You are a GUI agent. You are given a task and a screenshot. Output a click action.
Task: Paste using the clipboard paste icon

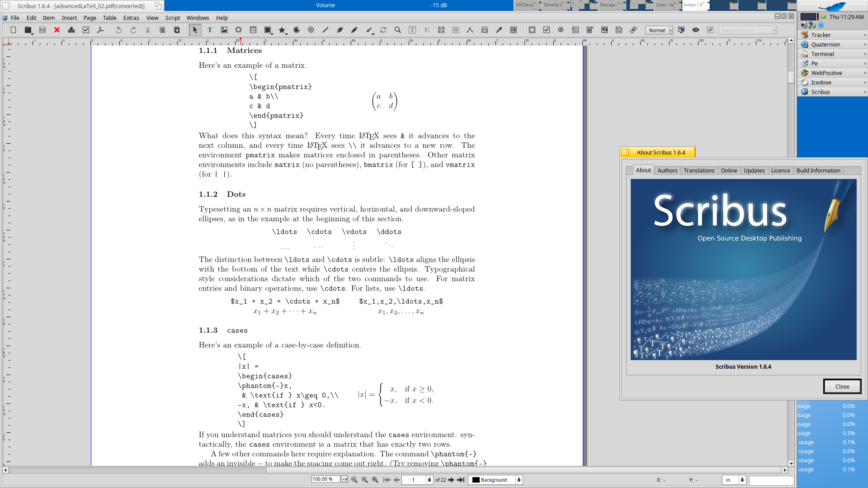tap(177, 30)
